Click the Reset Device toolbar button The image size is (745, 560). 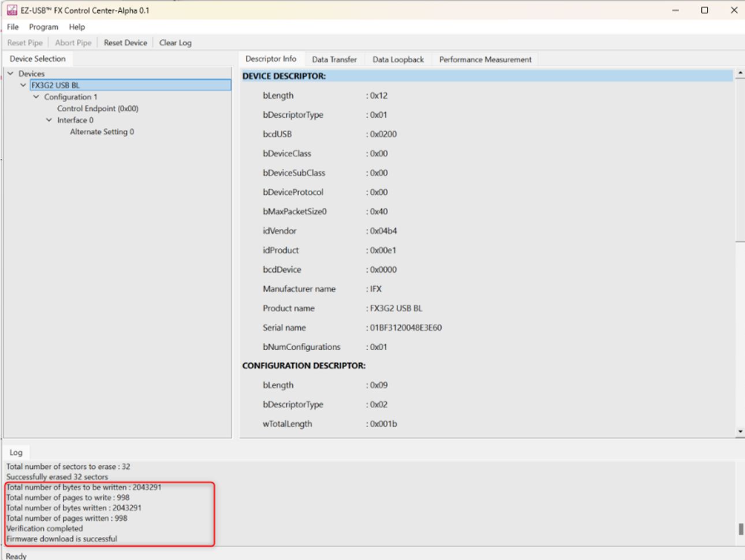[125, 43]
